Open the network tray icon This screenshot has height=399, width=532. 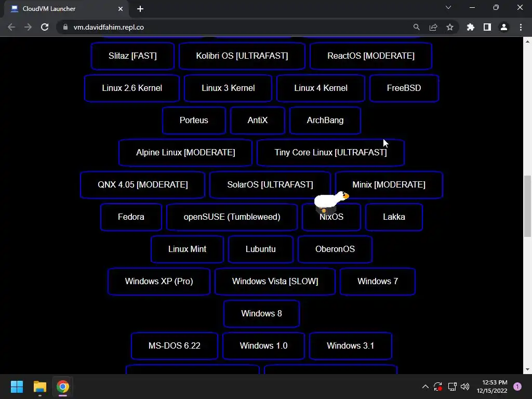pos(452,387)
